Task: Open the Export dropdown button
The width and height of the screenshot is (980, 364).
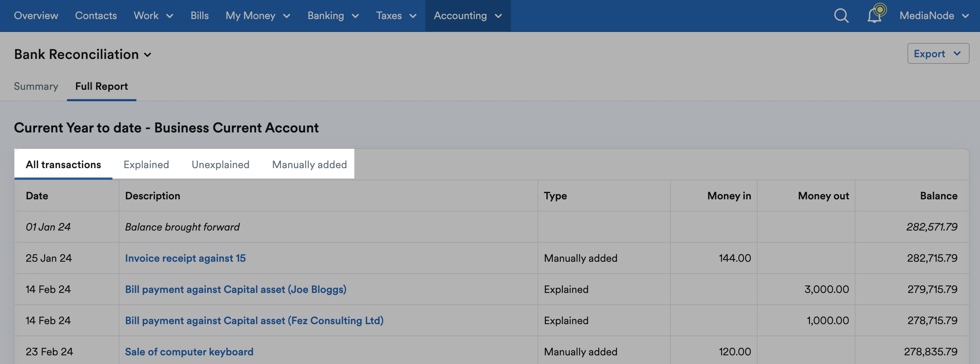Action: pyautogui.click(x=938, y=54)
